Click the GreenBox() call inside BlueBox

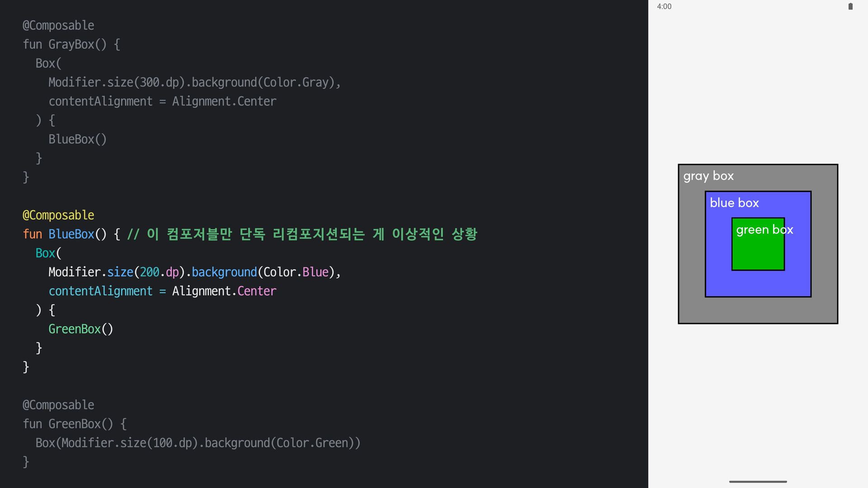pos(80,329)
